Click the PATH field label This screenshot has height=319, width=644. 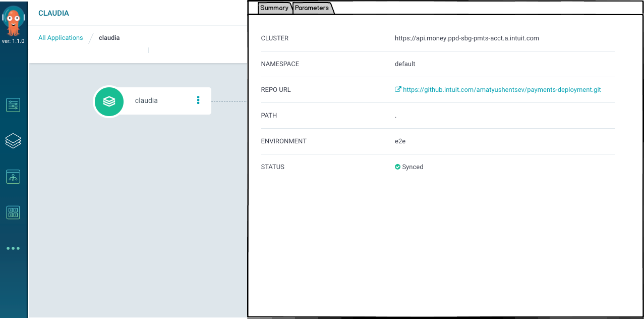[269, 116]
